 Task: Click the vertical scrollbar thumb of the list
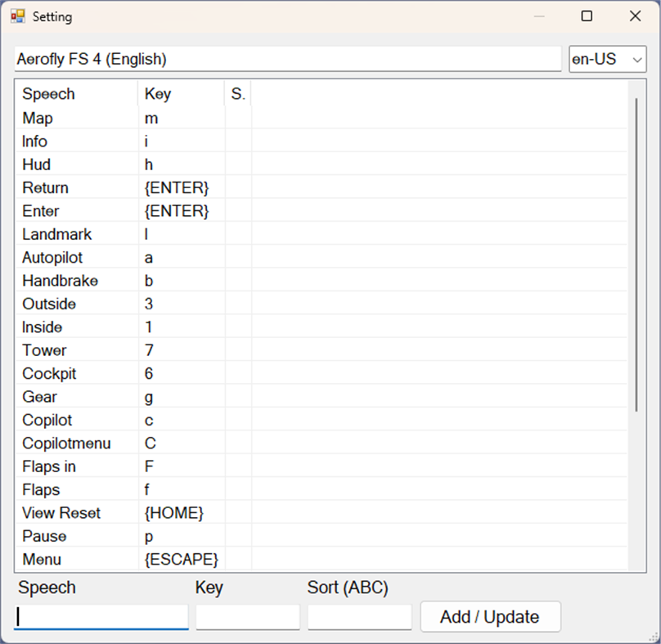click(x=636, y=254)
